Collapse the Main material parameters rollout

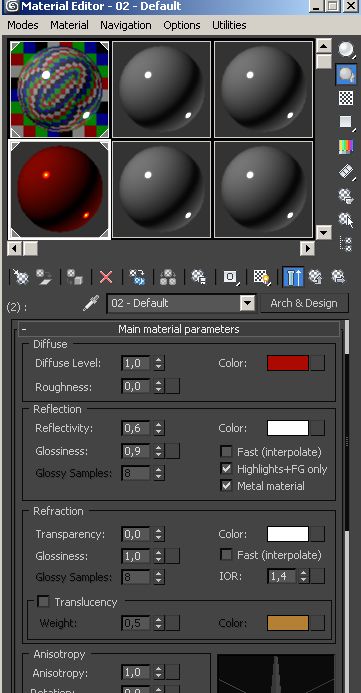[x=179, y=329]
